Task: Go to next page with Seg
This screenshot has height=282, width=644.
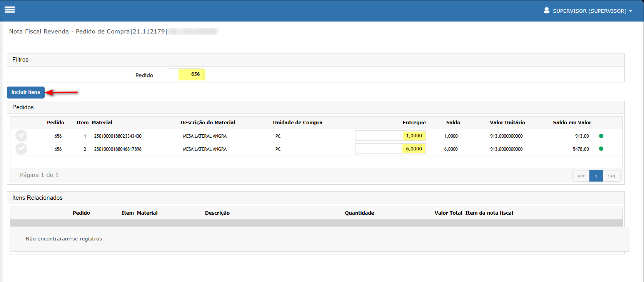Action: (x=611, y=176)
